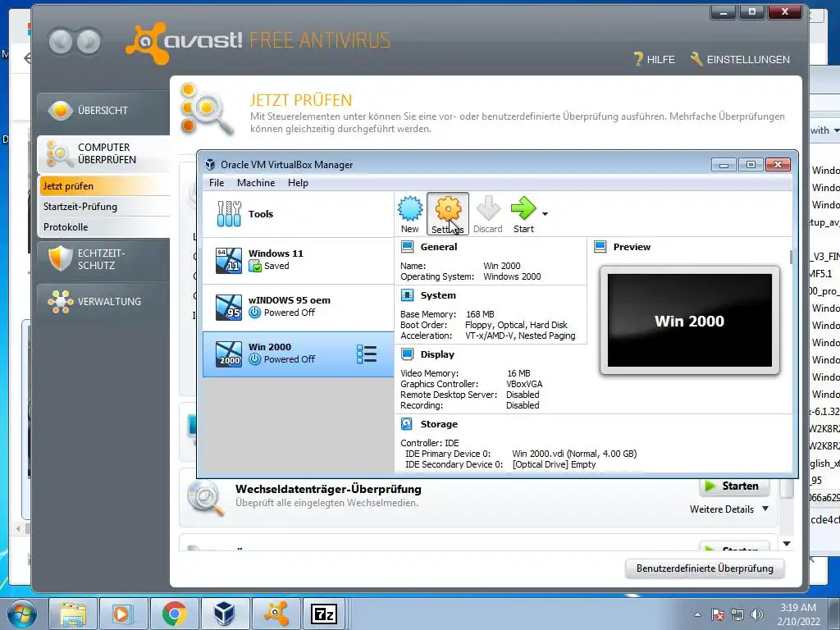Open avast EINSTELLUNGEN
This screenshot has height=630, width=840.
[740, 59]
